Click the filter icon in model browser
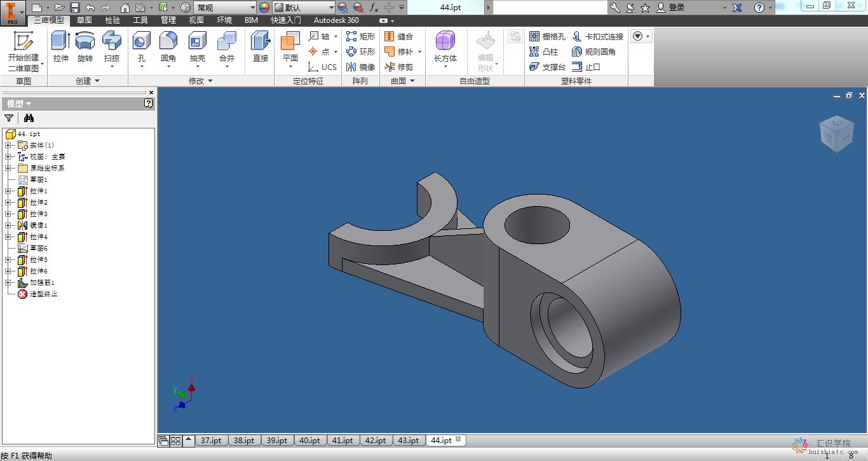Screen dimensions: 868x461 tap(9, 118)
